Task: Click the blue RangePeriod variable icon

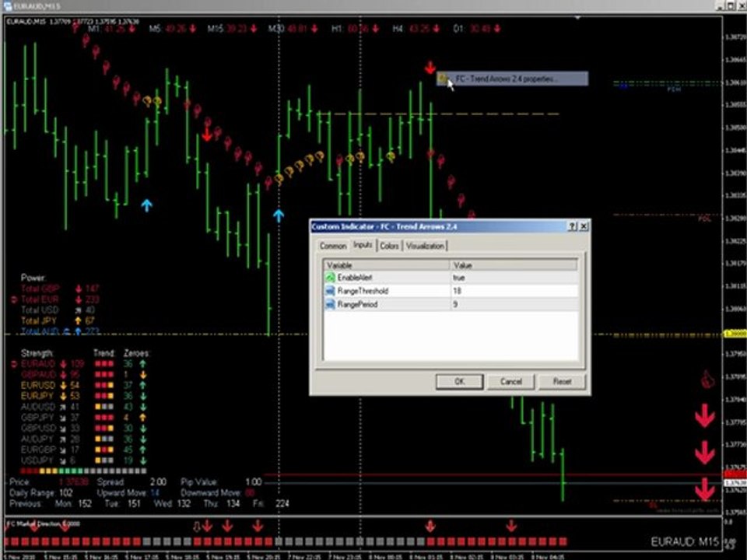Action: click(x=330, y=304)
